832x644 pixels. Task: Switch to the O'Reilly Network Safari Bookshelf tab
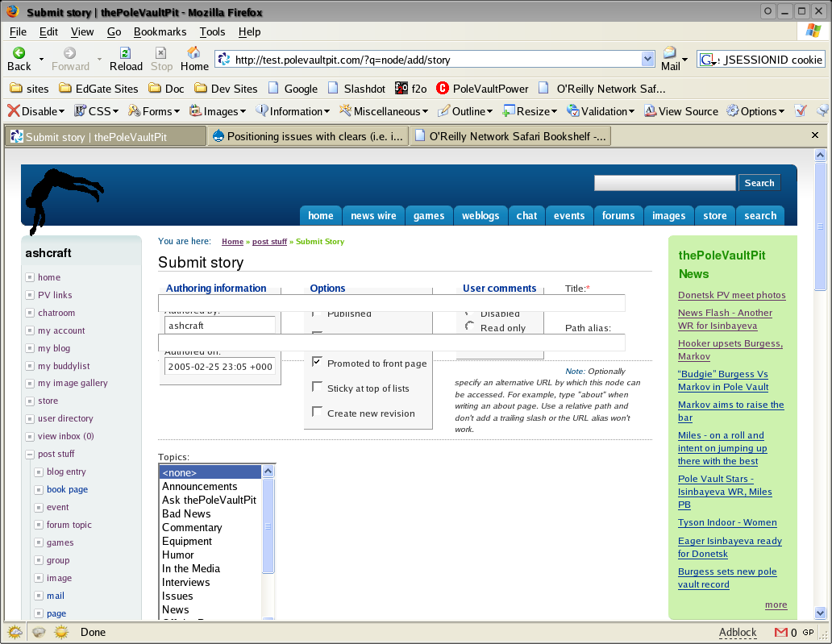tap(510, 136)
